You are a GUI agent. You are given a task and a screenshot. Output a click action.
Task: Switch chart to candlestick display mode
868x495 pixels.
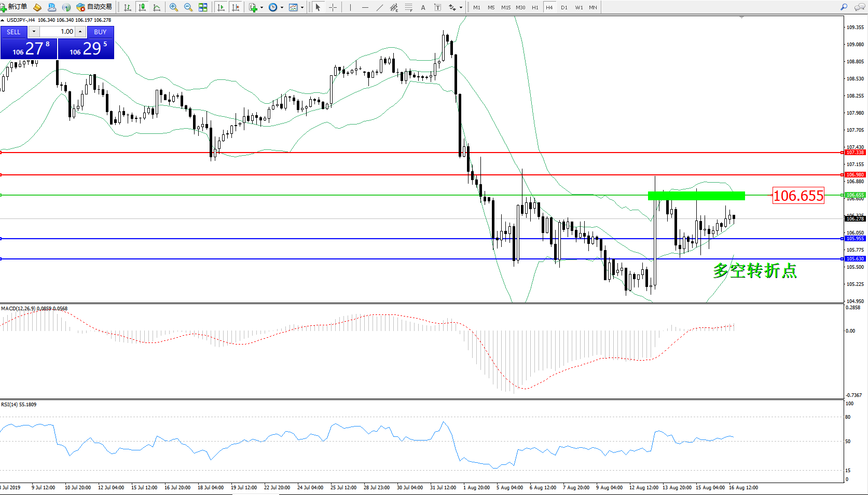tap(142, 7)
